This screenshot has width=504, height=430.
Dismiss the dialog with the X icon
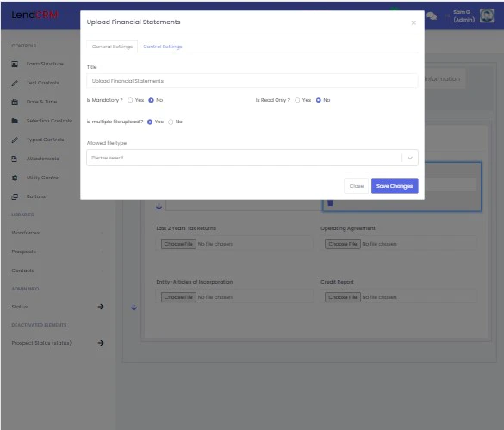click(414, 22)
